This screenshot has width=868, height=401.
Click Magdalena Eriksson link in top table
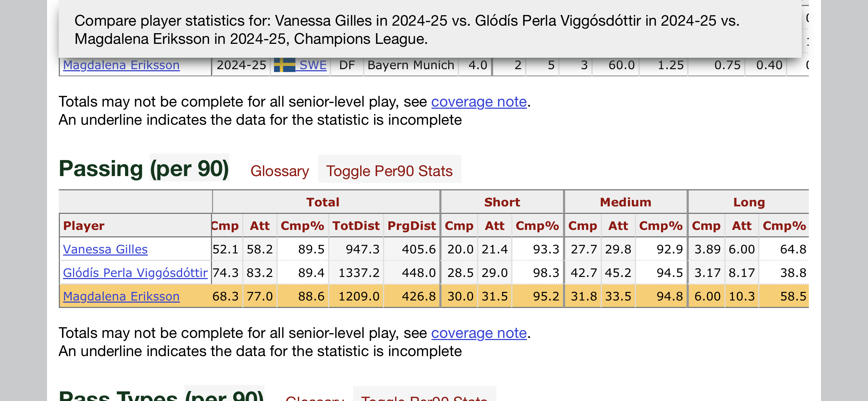[122, 65]
